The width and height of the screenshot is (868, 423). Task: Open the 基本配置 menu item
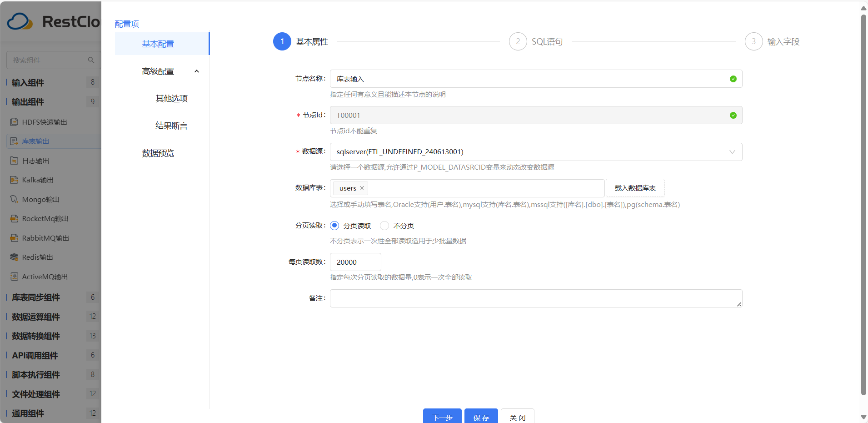162,44
